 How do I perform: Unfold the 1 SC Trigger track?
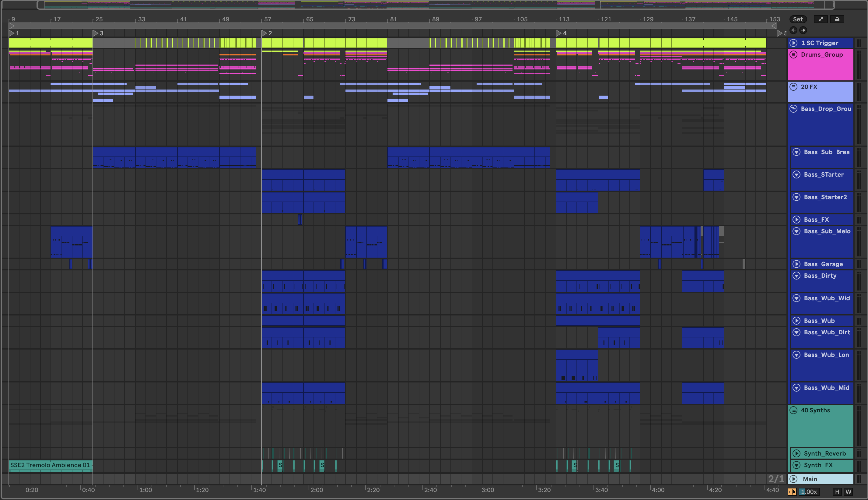point(793,43)
